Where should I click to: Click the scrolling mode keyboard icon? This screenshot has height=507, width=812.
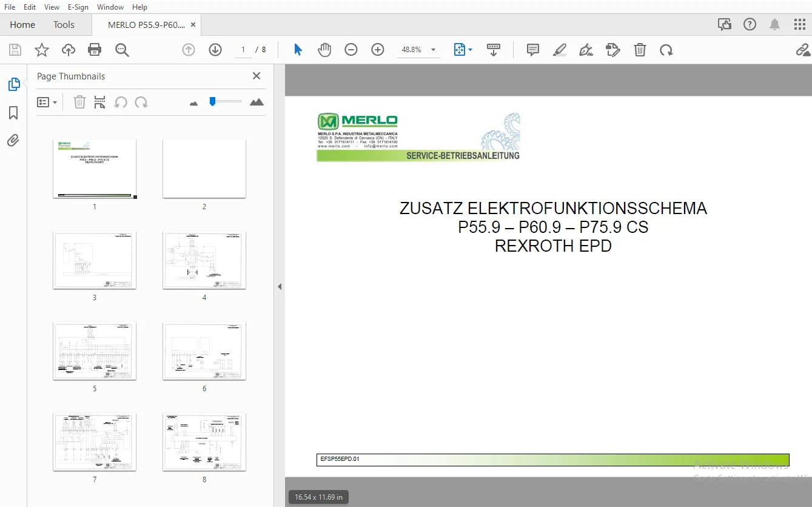point(494,50)
